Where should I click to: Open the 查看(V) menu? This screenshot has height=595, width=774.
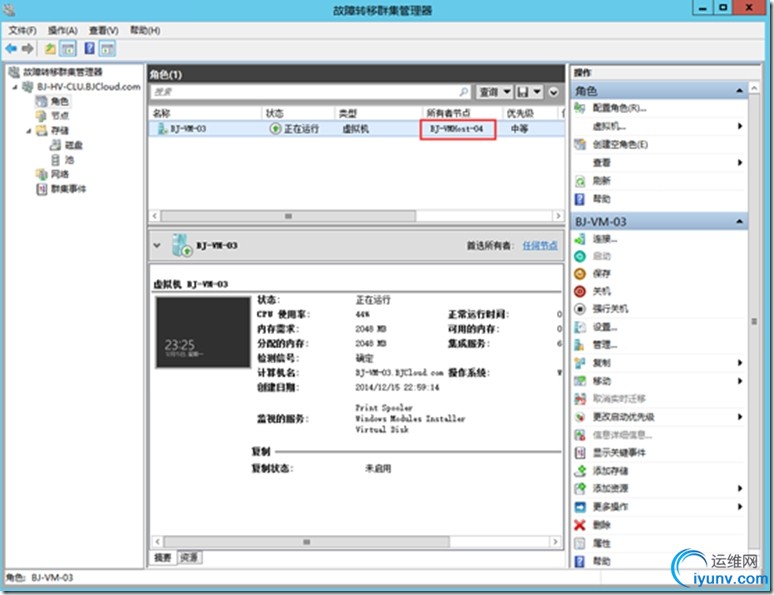click(x=104, y=30)
